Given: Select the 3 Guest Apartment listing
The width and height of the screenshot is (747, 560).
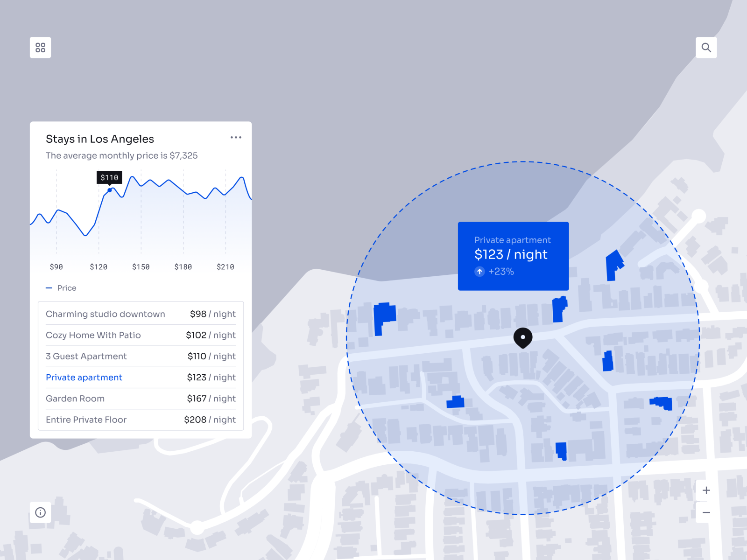Looking at the screenshot, I should pyautogui.click(x=141, y=356).
